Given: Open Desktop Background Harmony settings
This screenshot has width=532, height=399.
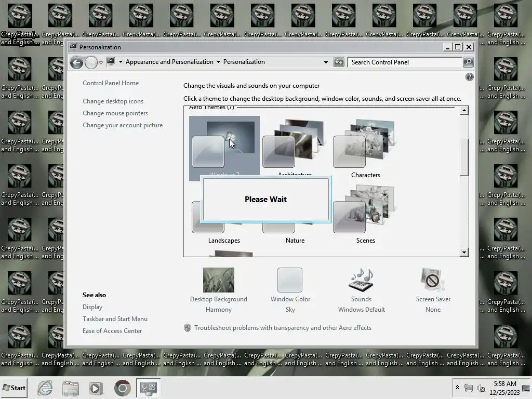Looking at the screenshot, I should [x=219, y=290].
